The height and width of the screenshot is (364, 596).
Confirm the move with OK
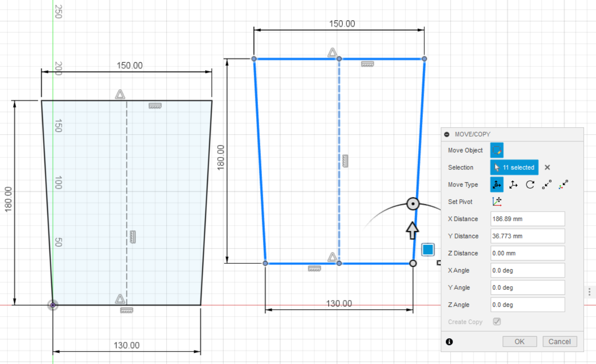click(x=519, y=342)
